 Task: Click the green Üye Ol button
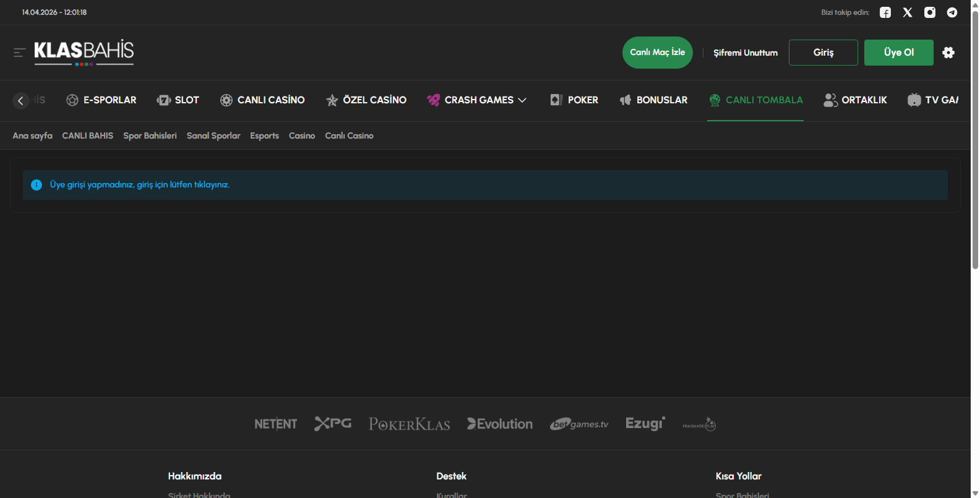[x=898, y=53]
